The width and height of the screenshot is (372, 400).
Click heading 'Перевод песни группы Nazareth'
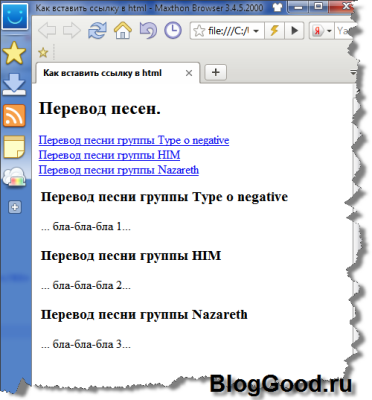(x=144, y=314)
